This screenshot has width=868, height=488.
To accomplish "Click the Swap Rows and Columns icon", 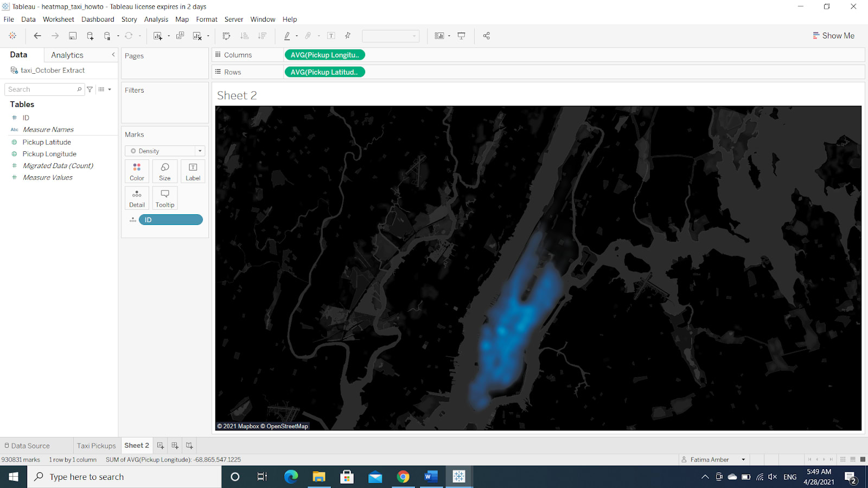I will pyautogui.click(x=227, y=36).
